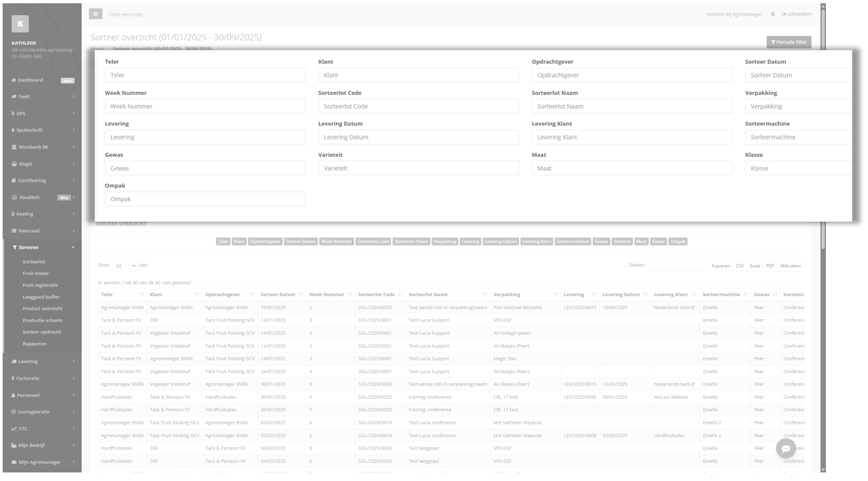This screenshot has height=481, width=868.
Task: Click the Spuitschrift droplet icon
Action: pyautogui.click(x=13, y=130)
